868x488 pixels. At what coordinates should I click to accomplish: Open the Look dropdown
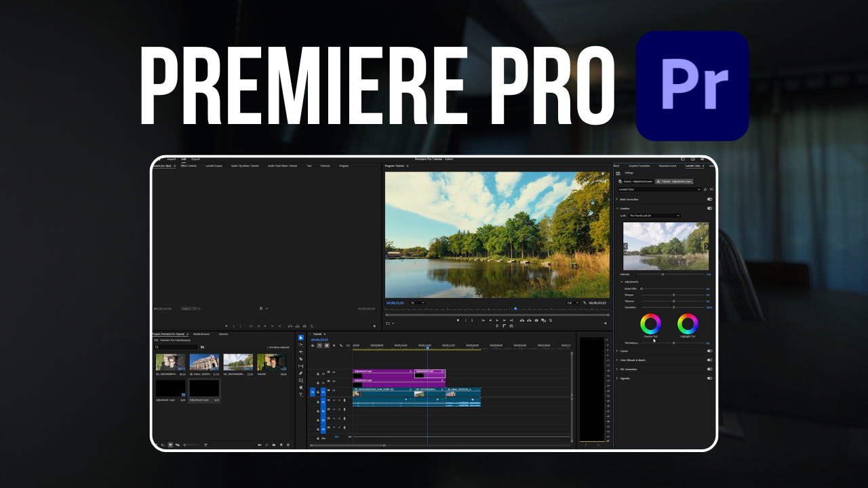(x=654, y=216)
